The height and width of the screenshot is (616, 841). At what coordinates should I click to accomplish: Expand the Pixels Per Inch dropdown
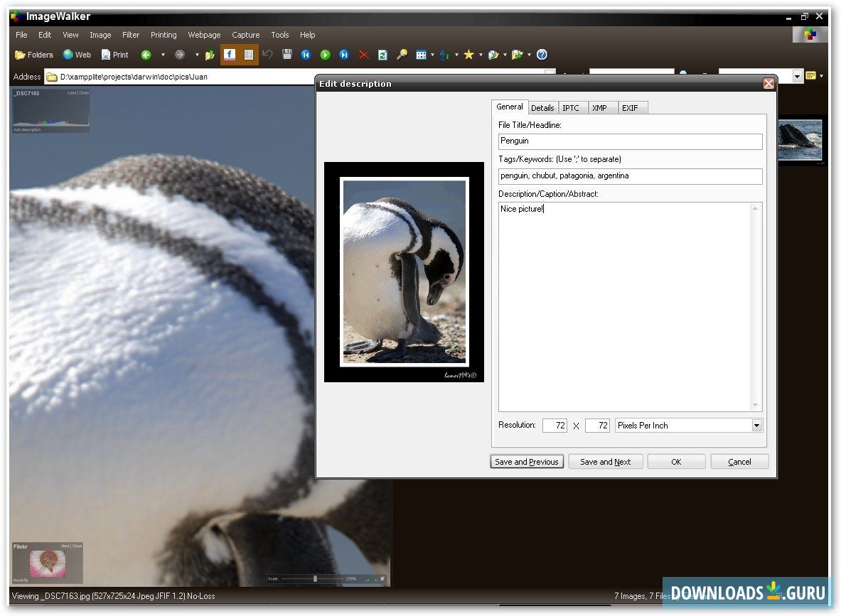[756, 426]
